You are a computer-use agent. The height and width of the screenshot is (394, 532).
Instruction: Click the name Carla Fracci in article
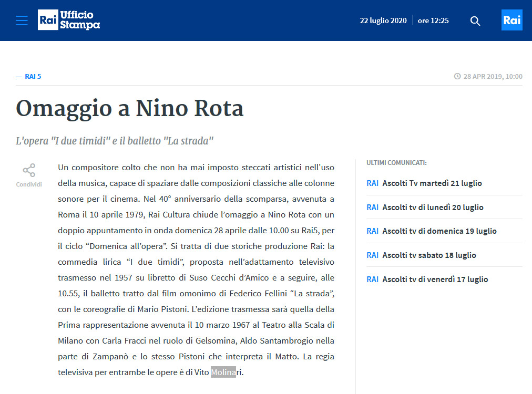[124, 341]
